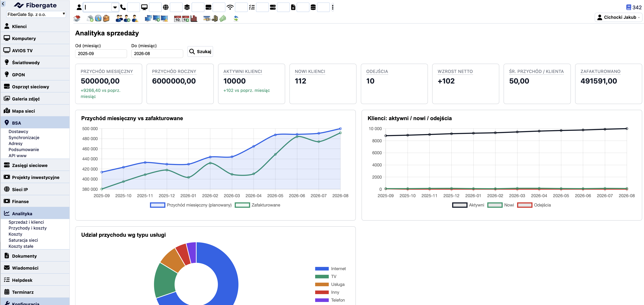The width and height of the screenshot is (644, 305).
Task: Click the layers stack search icon
Action: click(187, 7)
